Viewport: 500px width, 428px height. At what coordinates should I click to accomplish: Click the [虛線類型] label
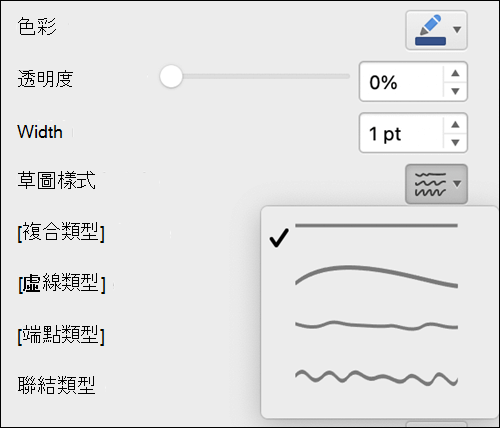point(62,283)
